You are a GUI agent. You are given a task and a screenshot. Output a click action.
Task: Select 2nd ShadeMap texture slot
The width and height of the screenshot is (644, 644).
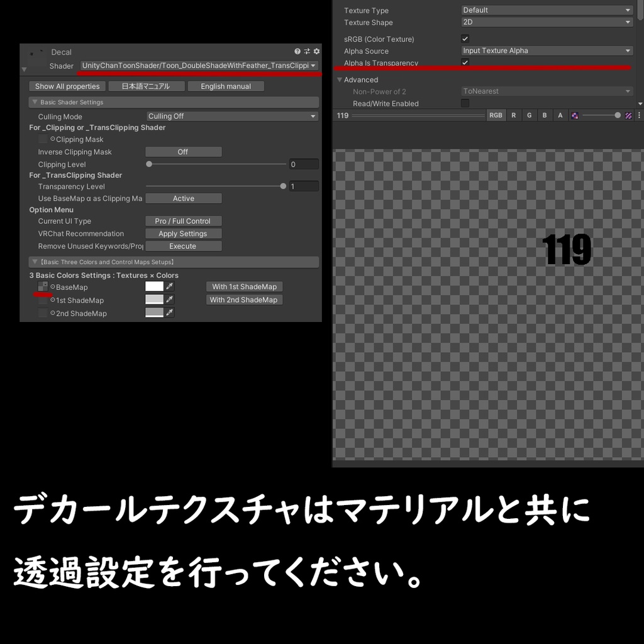pos(43,313)
